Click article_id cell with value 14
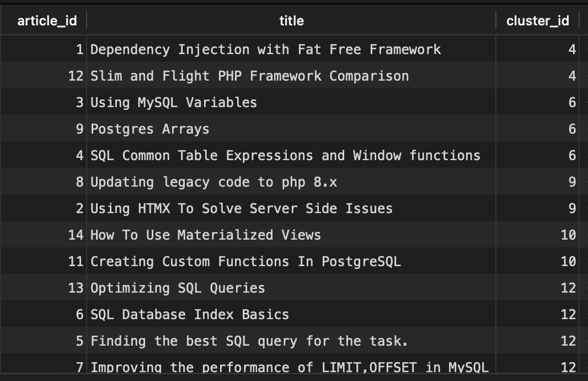This screenshot has width=588, height=381. tap(44, 235)
